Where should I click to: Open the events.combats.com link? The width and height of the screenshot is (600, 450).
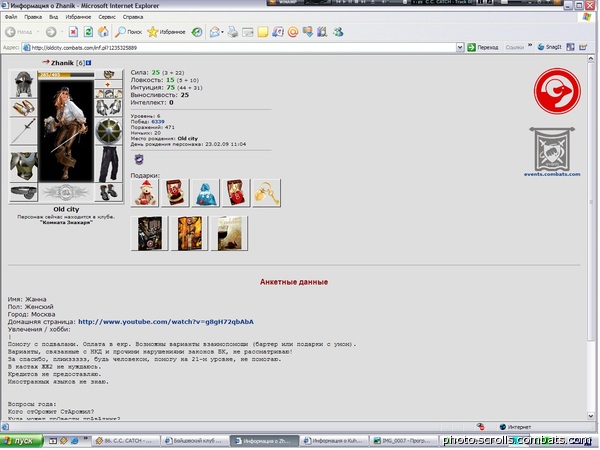[x=552, y=174]
